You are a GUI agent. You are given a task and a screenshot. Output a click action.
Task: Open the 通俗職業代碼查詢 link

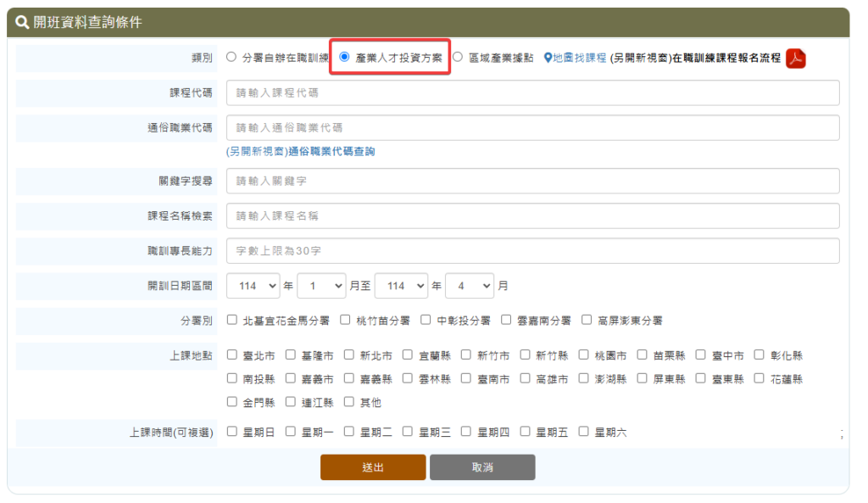pos(301,151)
